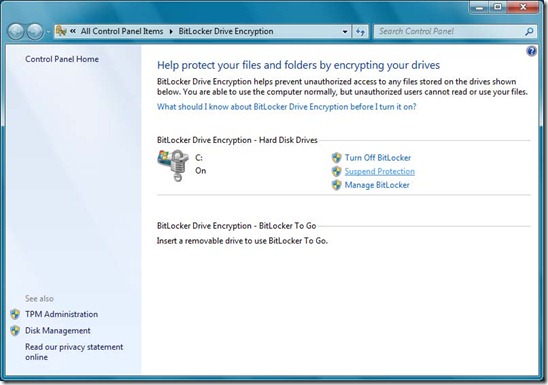This screenshot has height=385, width=548.
Task: Click the Control Panel icon in address bar
Action: point(61,31)
